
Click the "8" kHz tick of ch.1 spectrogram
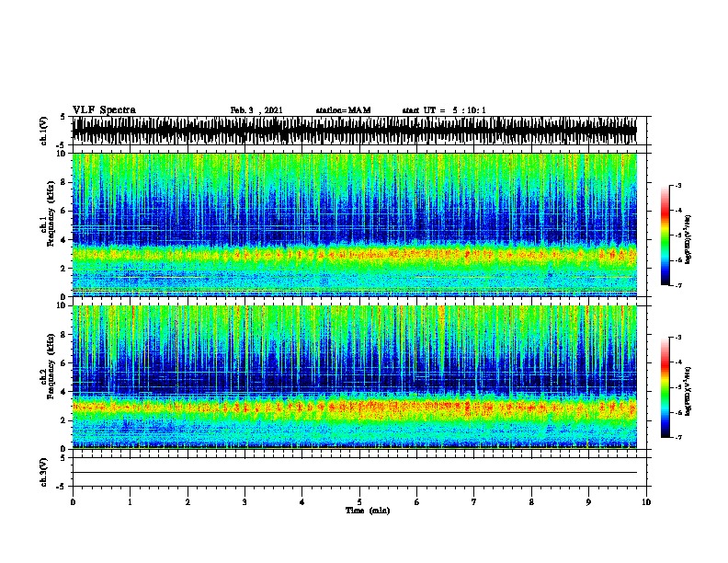(x=64, y=182)
